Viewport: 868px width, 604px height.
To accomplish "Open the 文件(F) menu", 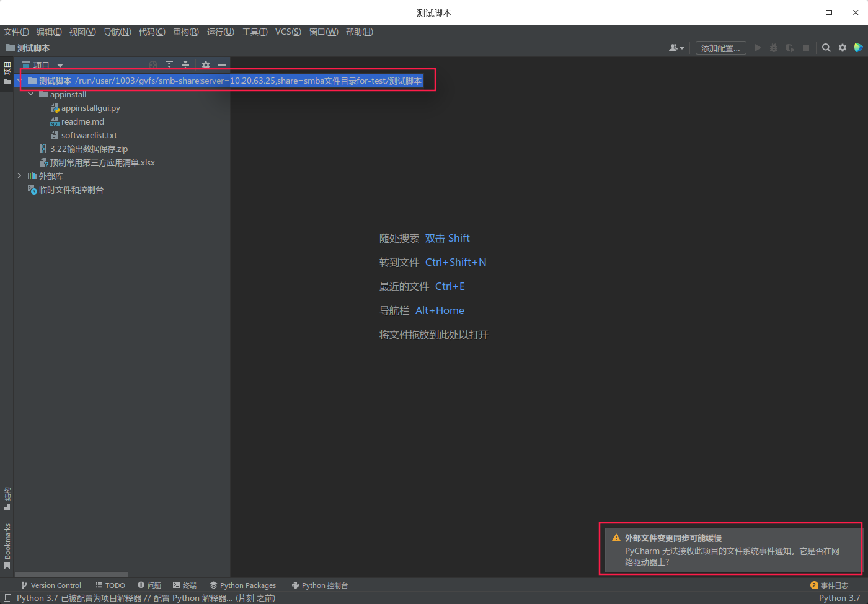I will click(x=16, y=32).
